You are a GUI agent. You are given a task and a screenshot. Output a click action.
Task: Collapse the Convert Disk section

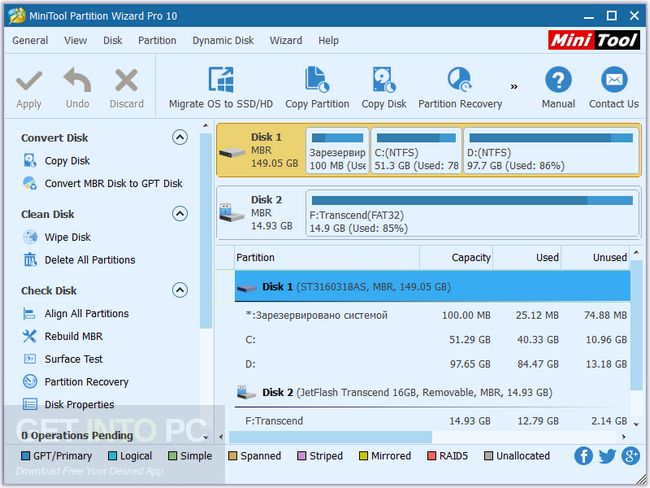point(180,137)
